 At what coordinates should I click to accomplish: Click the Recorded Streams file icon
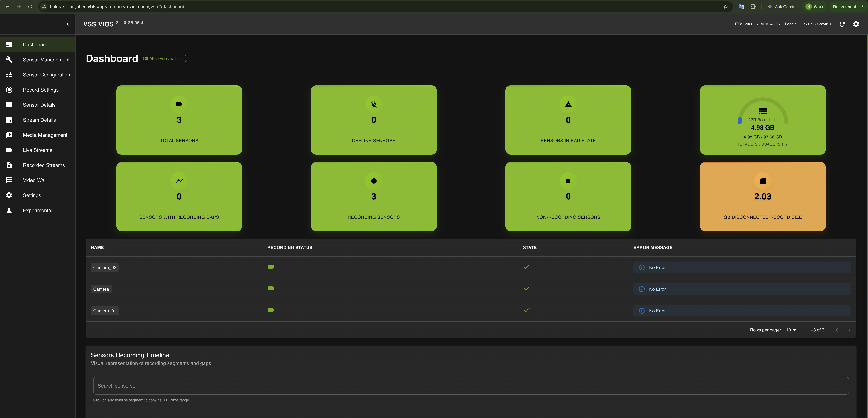point(9,165)
